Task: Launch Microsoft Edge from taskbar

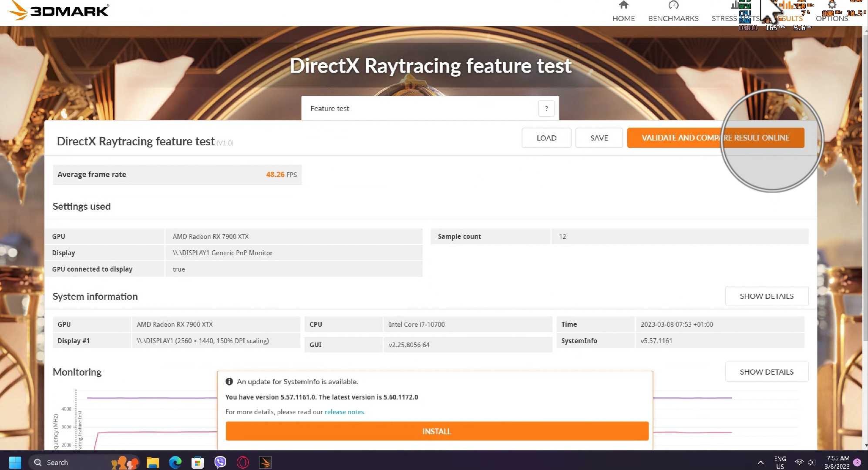Action: coord(175,462)
